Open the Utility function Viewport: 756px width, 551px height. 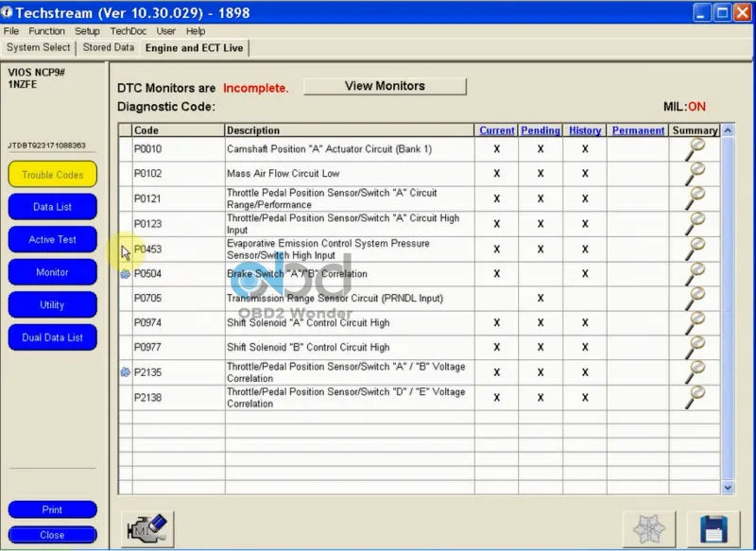point(53,304)
